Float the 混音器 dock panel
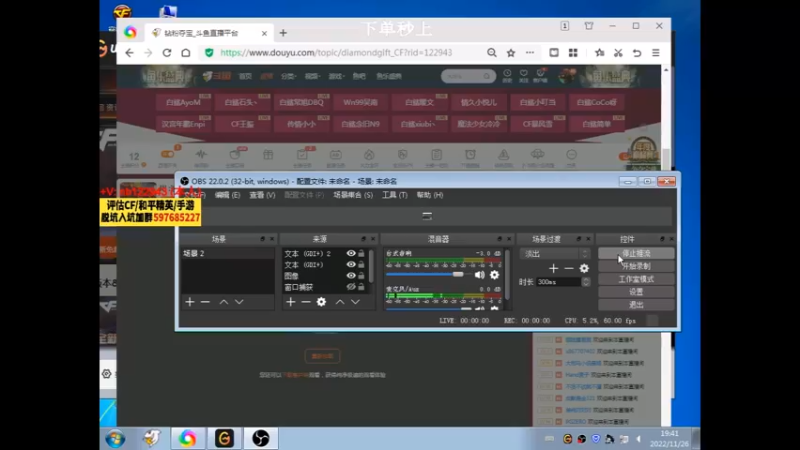800x450 pixels. pos(499,239)
